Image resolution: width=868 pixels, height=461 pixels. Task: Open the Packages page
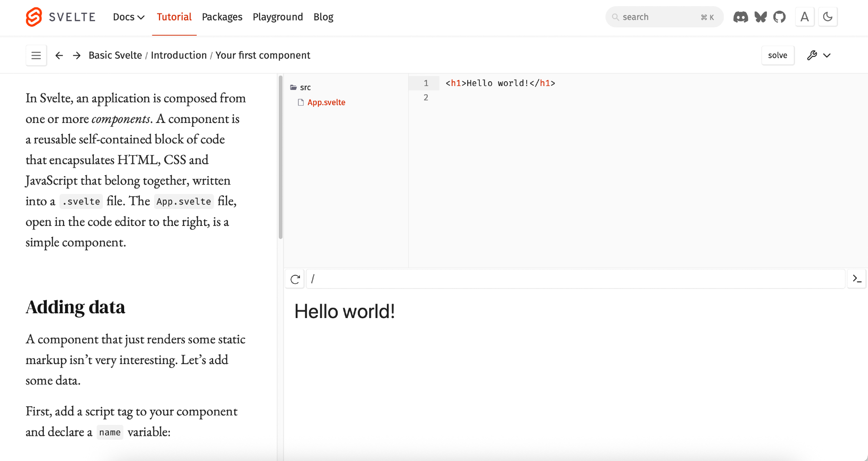[x=222, y=17]
